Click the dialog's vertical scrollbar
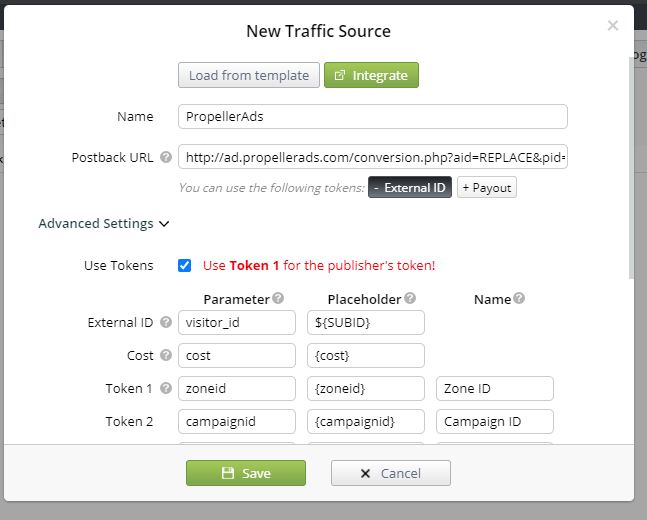Image resolution: width=647 pixels, height=520 pixels. [x=631, y=167]
